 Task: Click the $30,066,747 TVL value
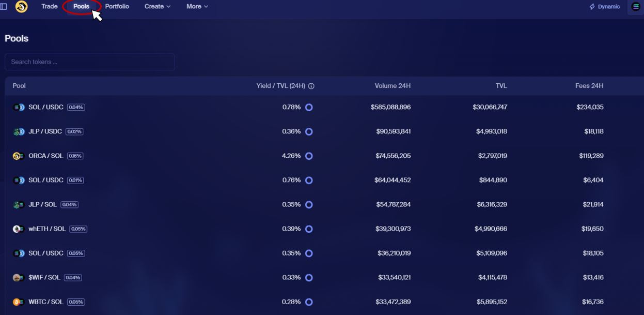click(x=490, y=107)
